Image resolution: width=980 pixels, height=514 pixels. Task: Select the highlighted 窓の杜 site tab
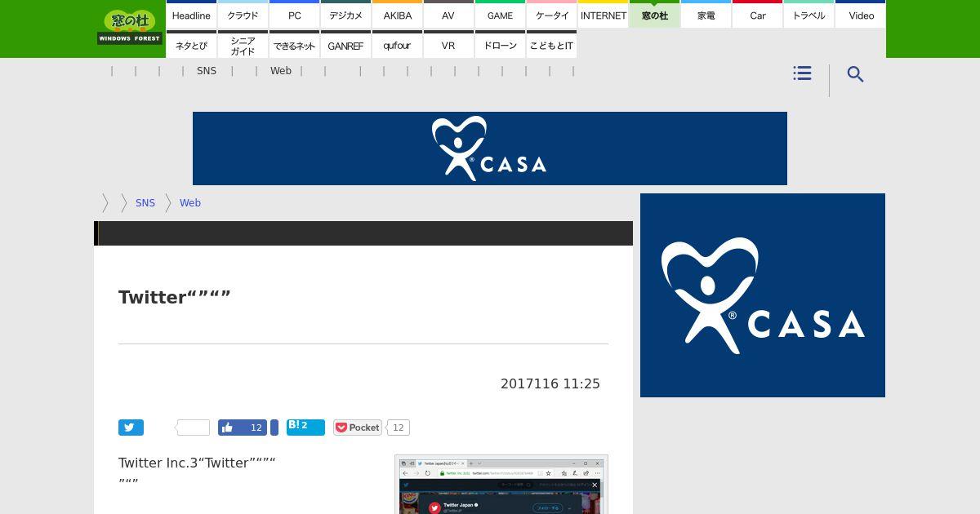[654, 15]
